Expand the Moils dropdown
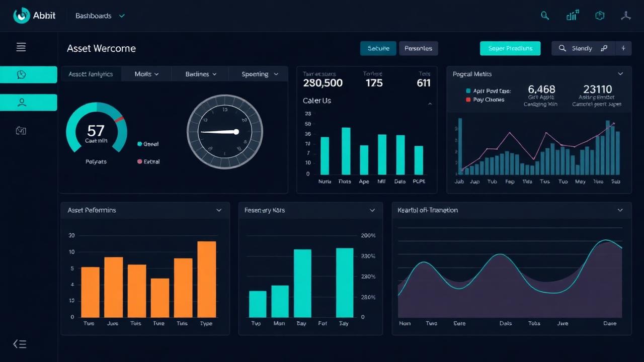644x362 pixels. (146, 74)
